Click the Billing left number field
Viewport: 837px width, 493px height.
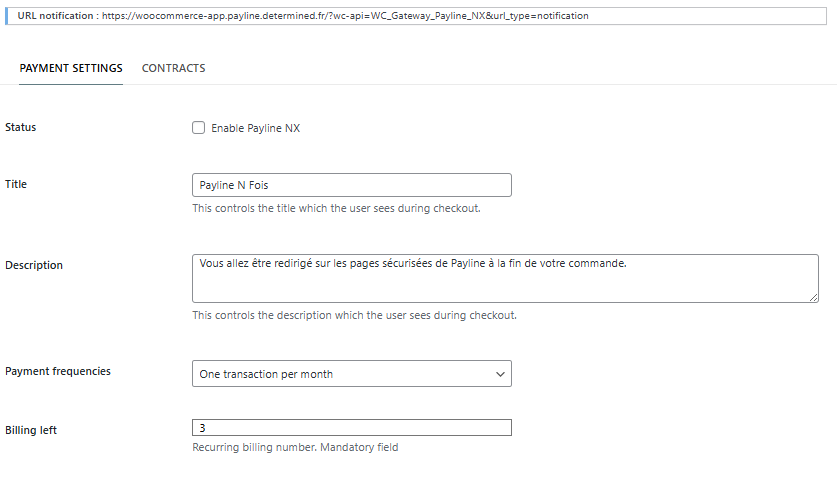click(351, 428)
